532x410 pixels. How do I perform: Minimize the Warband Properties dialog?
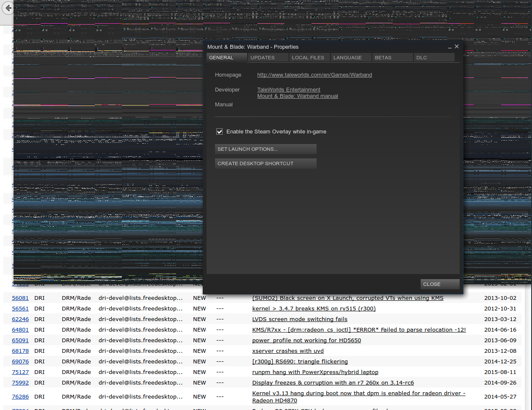pos(450,47)
